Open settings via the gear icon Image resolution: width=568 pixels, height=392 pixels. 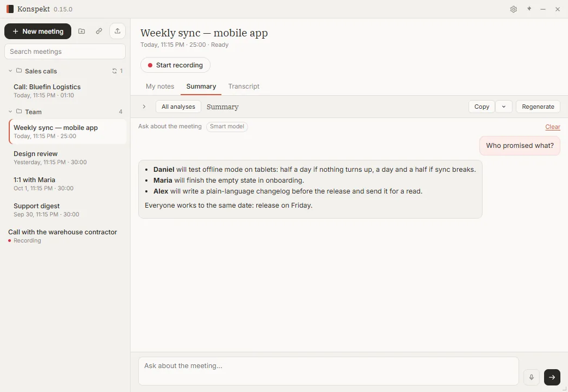tap(513, 9)
